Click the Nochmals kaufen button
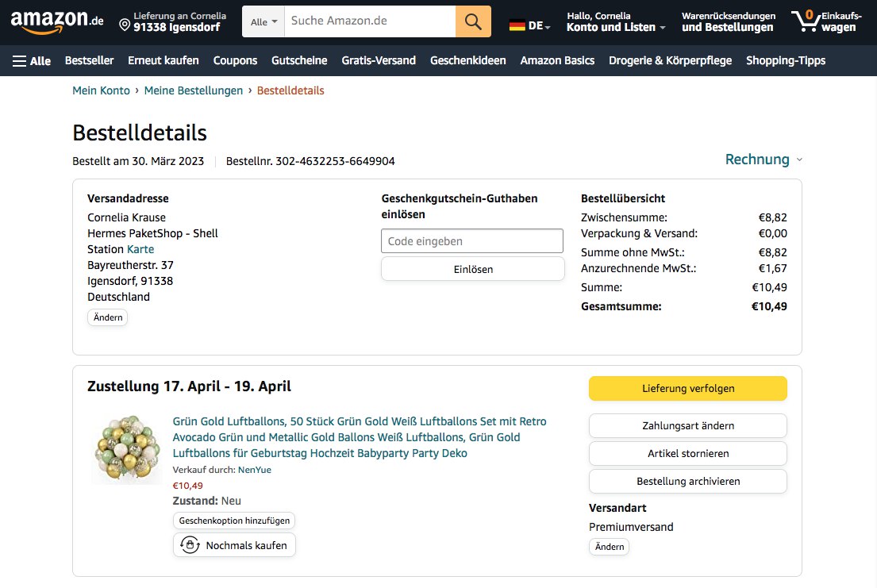This screenshot has height=588, width=877. [x=234, y=545]
